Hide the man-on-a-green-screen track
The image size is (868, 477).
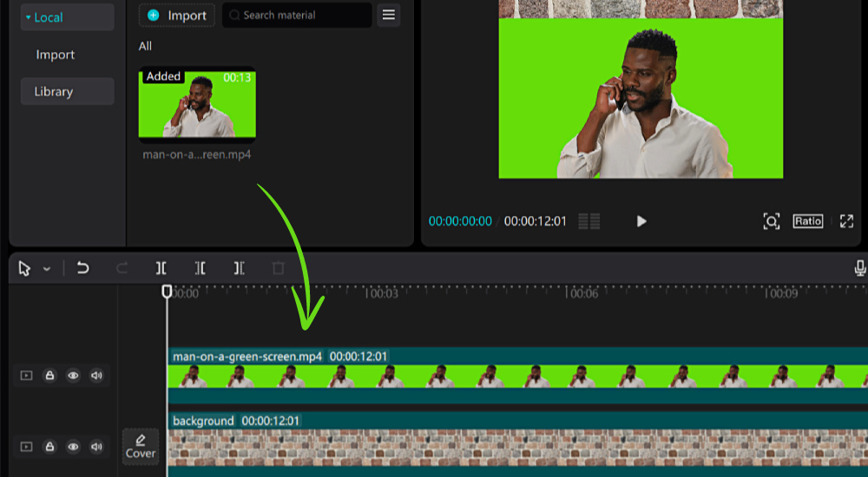pyautogui.click(x=73, y=376)
